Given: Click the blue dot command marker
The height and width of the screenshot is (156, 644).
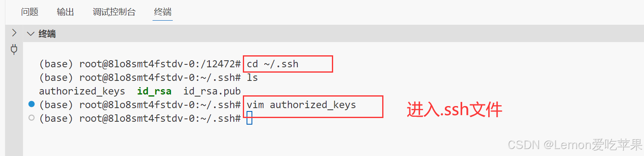Looking at the screenshot, I should click(x=31, y=105).
